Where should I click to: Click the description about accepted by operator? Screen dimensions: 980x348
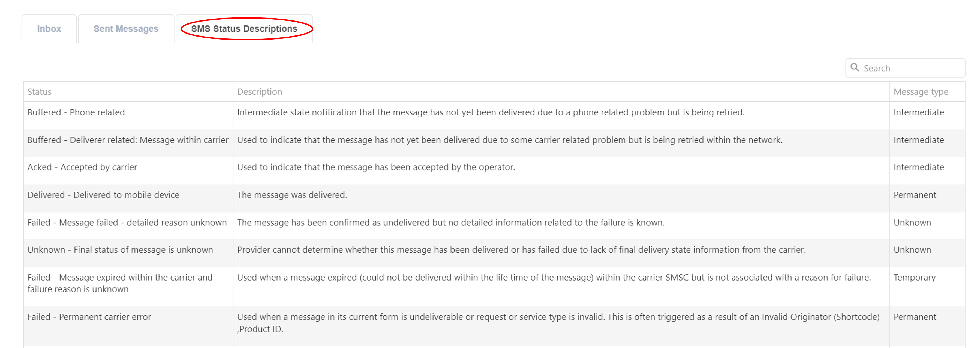click(x=376, y=167)
